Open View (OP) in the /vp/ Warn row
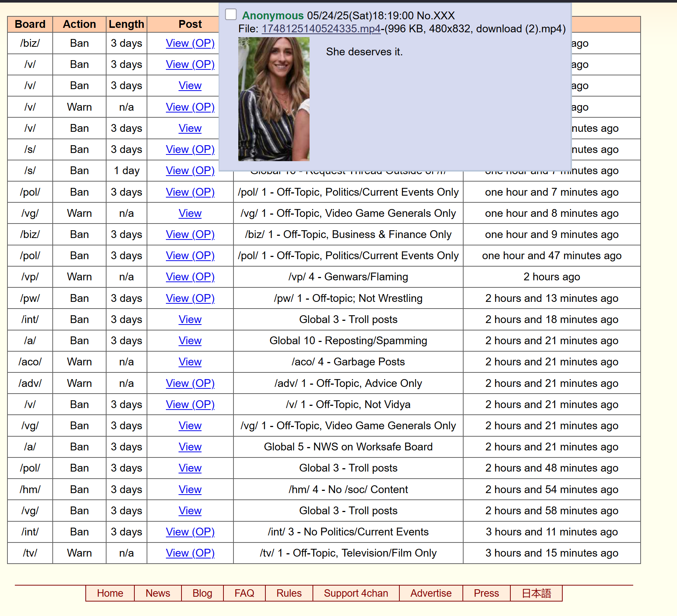 tap(190, 277)
